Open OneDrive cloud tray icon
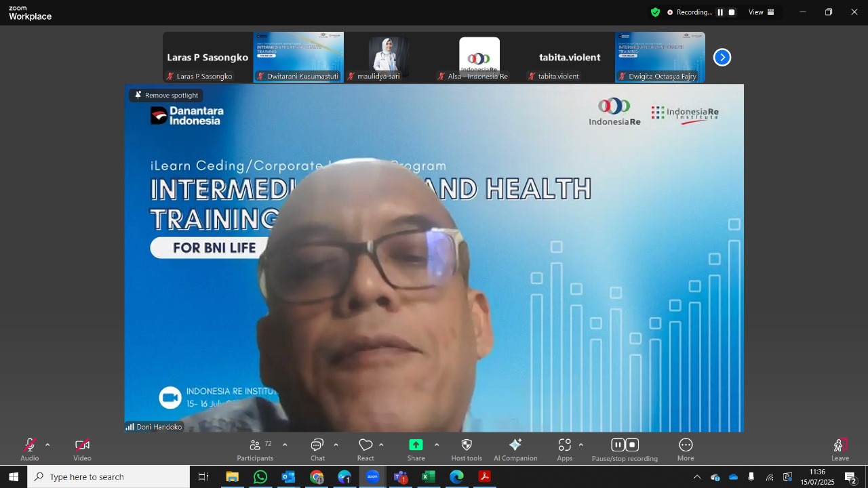This screenshot has height=488, width=868. [x=733, y=477]
